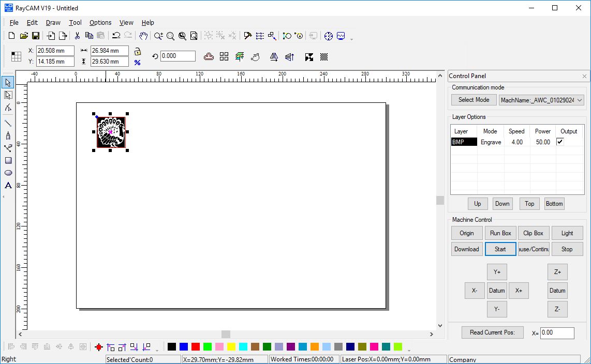591x364 pixels.
Task: Click the Save file icon
Action: (36, 36)
